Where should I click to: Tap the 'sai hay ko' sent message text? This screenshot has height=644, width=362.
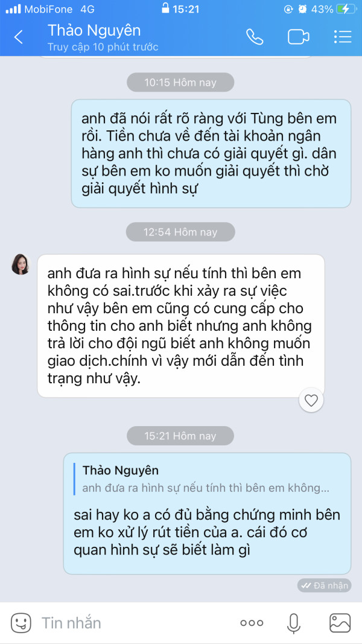207,532
